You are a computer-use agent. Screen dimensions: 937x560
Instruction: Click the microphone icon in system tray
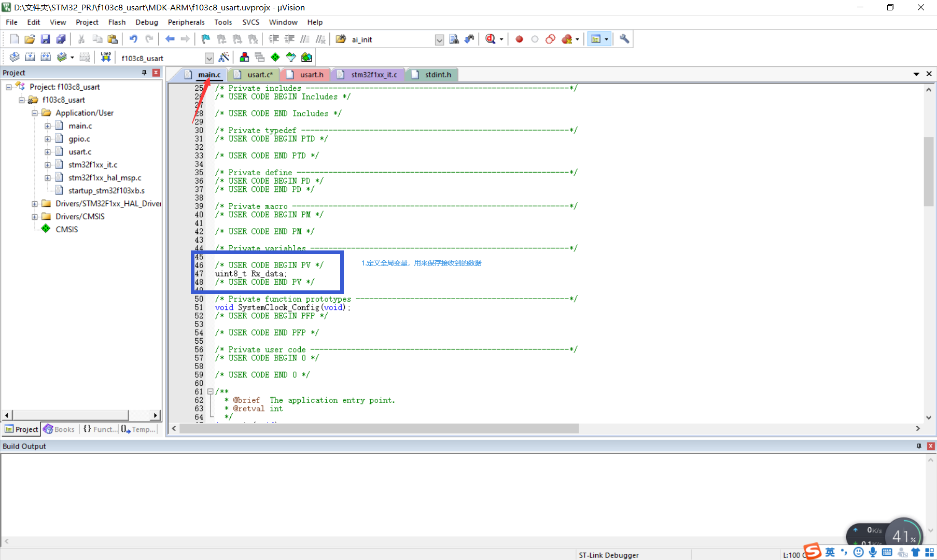(x=873, y=553)
